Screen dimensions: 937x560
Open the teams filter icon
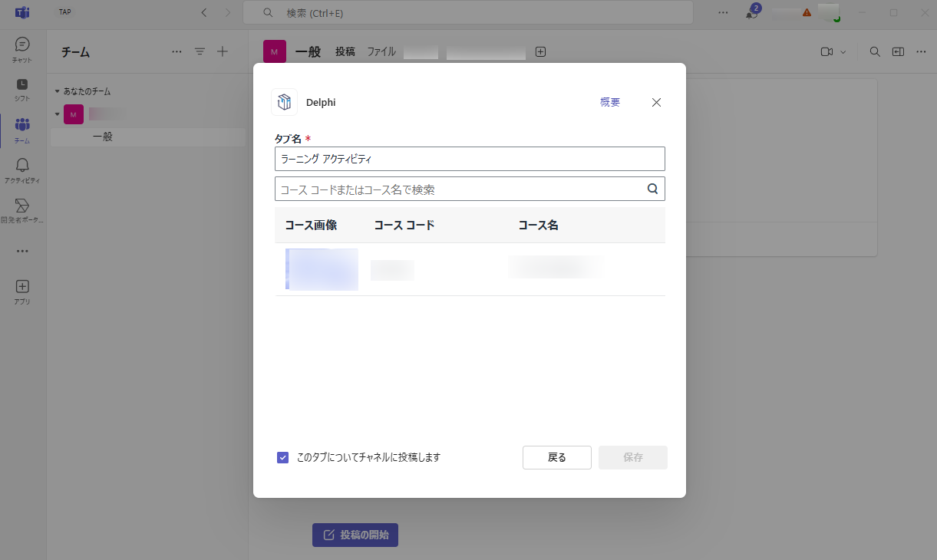200,51
